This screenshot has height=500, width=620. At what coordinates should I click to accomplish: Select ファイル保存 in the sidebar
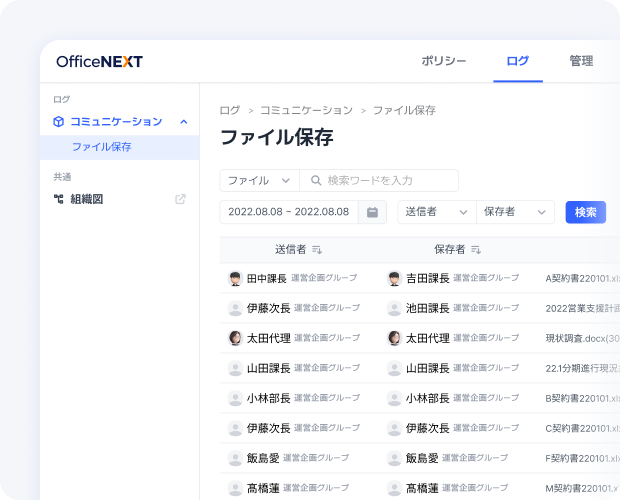tap(101, 147)
